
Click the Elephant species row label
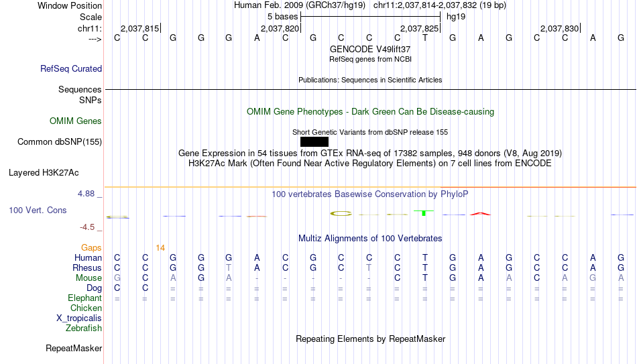(x=85, y=298)
